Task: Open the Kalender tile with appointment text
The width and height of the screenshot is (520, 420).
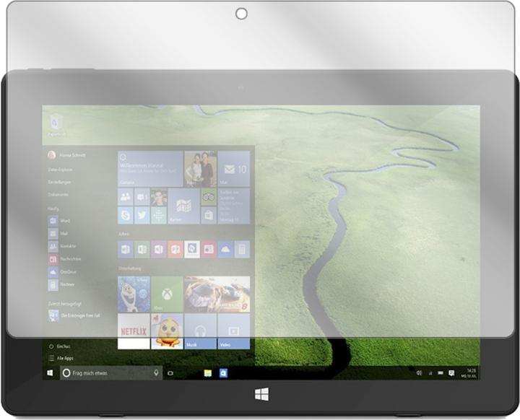Action: coord(234,206)
